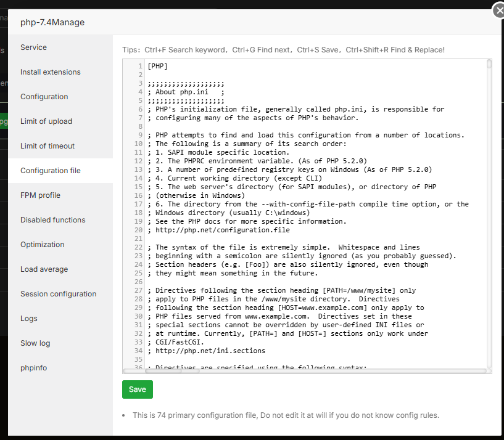Open Session configuration settings
The height and width of the screenshot is (440, 504).
point(59,294)
